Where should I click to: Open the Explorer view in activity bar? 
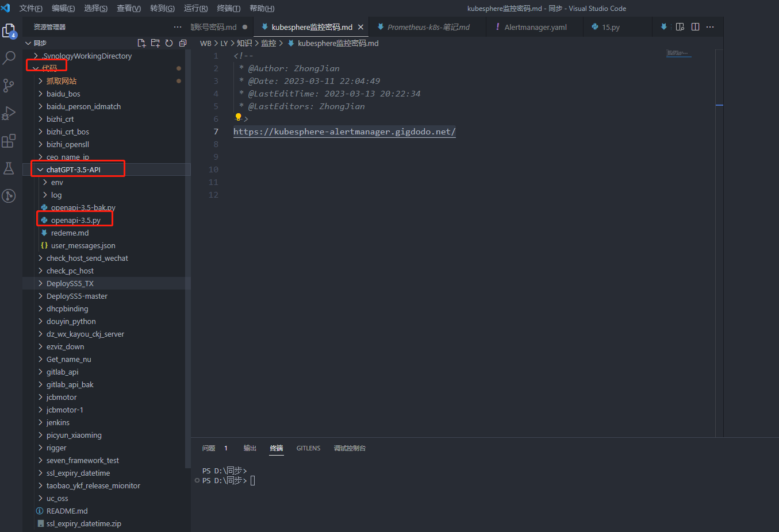point(9,31)
